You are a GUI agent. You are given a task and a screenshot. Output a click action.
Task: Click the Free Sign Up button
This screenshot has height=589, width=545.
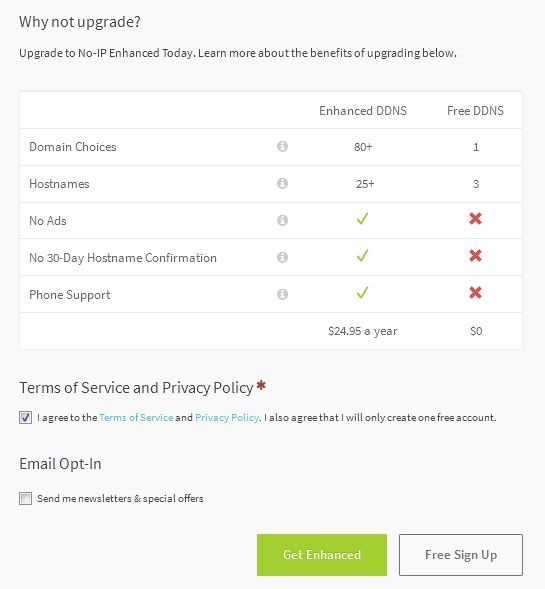[x=461, y=555]
